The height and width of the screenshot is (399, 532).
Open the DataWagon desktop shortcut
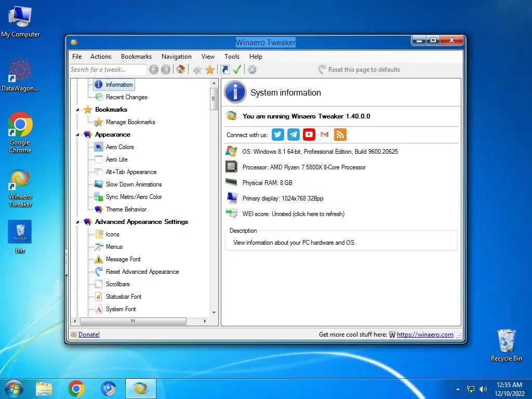click(x=20, y=75)
